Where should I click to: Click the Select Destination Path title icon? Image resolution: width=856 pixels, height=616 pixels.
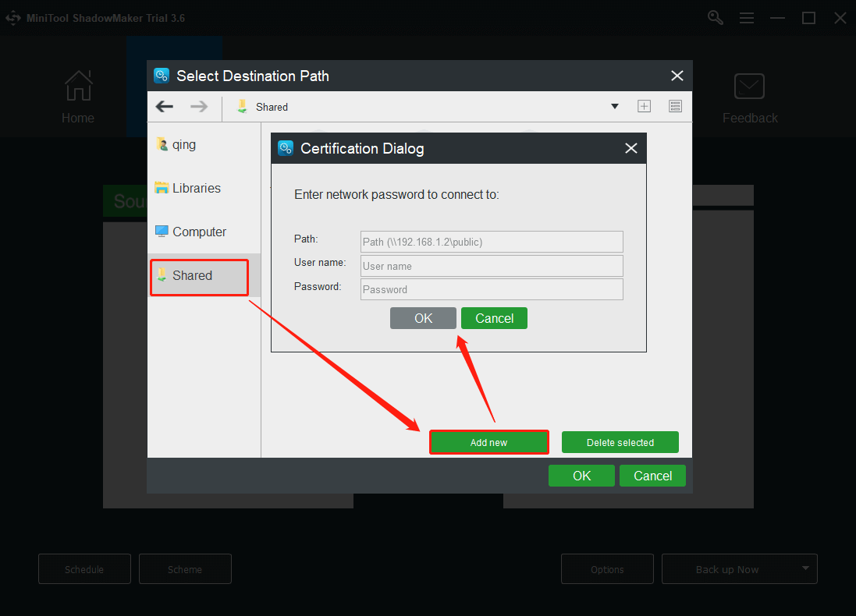point(162,76)
